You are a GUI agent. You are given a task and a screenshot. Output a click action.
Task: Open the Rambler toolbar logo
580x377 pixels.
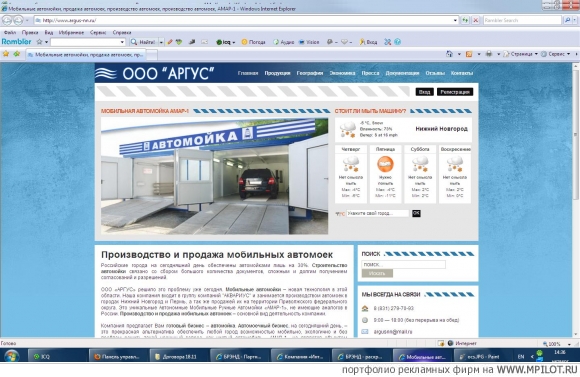(x=16, y=42)
